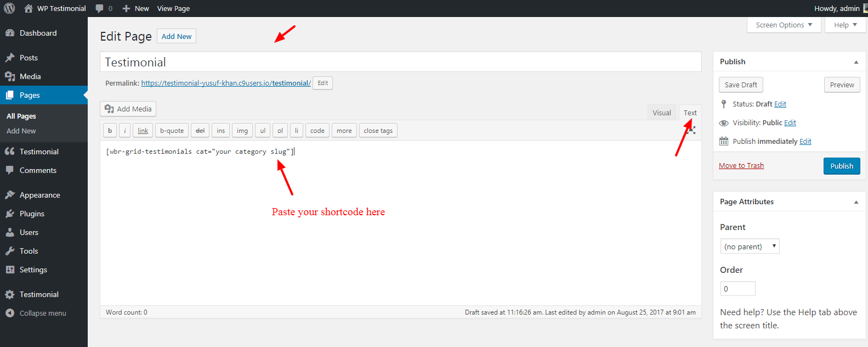Screen dimensions: 868x347
Task: Edit the Publish immediately schedule
Action: tap(805, 141)
